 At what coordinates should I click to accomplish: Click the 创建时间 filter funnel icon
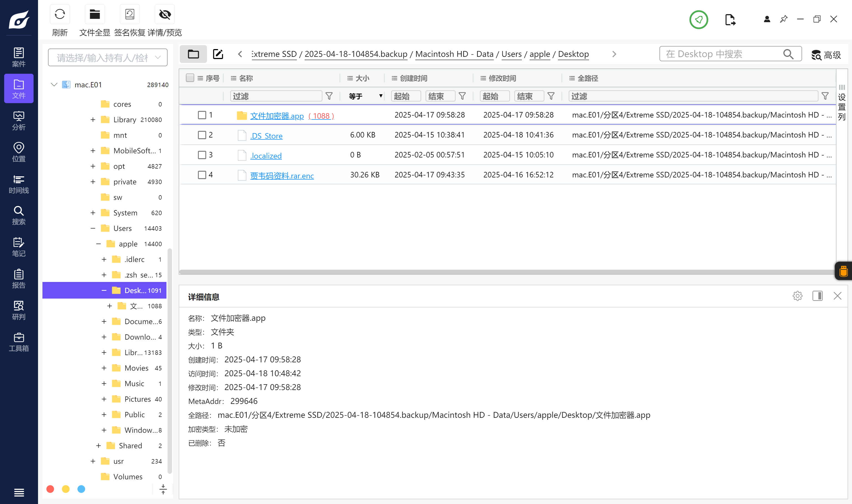(x=462, y=96)
